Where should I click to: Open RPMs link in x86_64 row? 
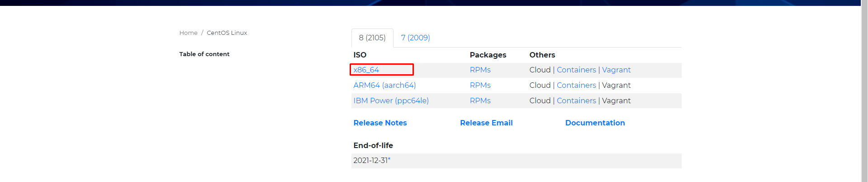click(480, 70)
